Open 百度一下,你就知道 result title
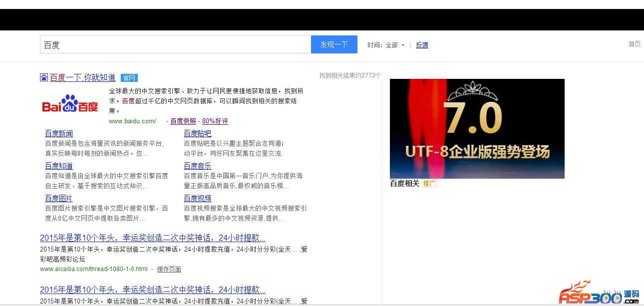This screenshot has height=306, width=644. (83, 77)
